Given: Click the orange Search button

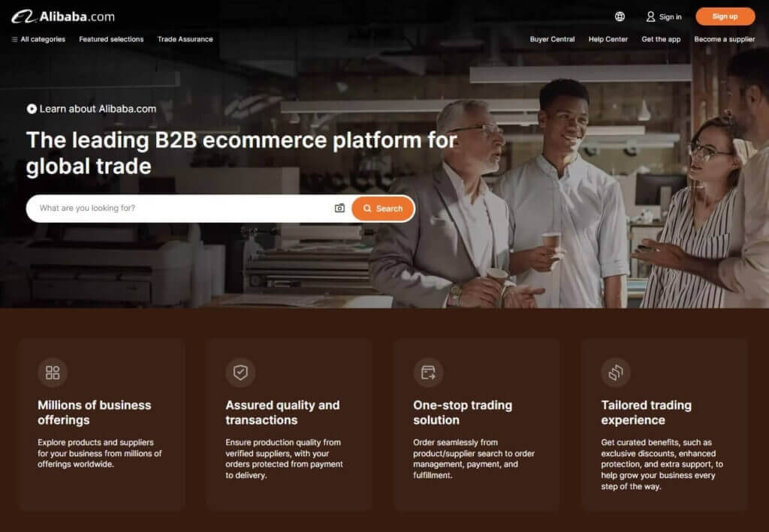Looking at the screenshot, I should tap(383, 209).
